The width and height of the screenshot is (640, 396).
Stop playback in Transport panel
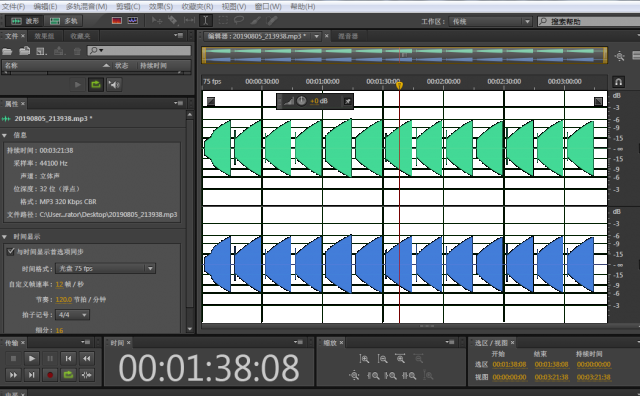tap(13, 358)
